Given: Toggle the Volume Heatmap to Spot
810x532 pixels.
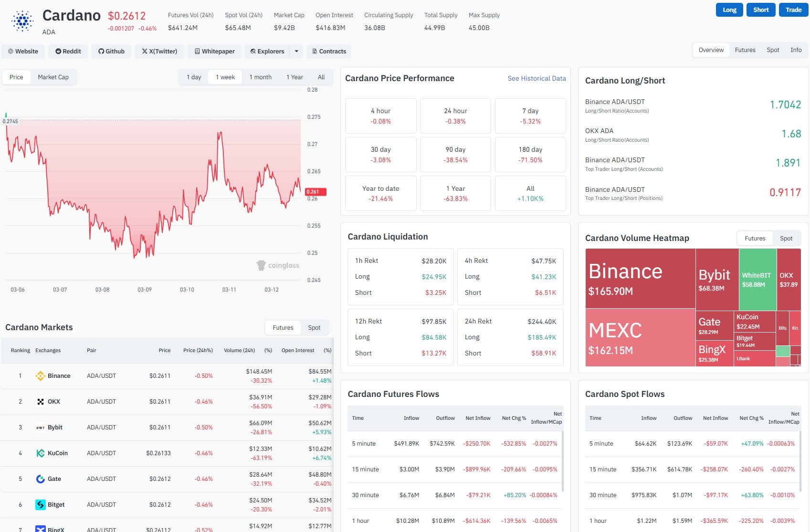Looking at the screenshot, I should pyautogui.click(x=786, y=238).
